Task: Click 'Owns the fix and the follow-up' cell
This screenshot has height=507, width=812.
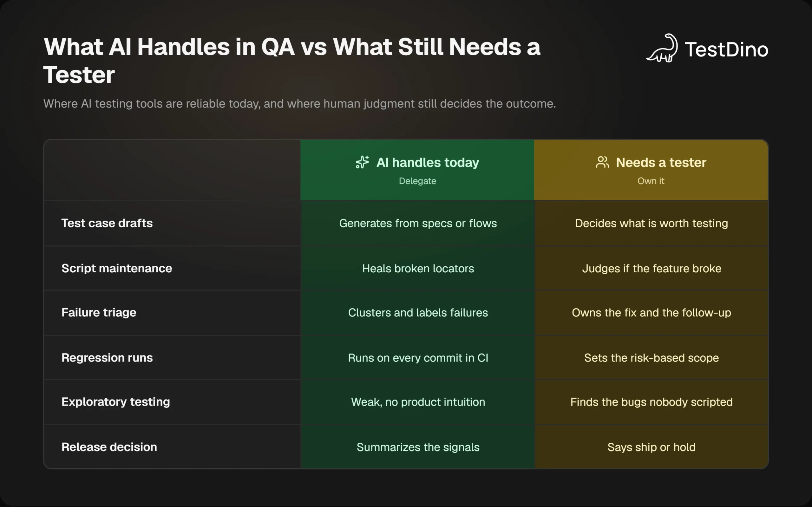Action: coord(651,313)
